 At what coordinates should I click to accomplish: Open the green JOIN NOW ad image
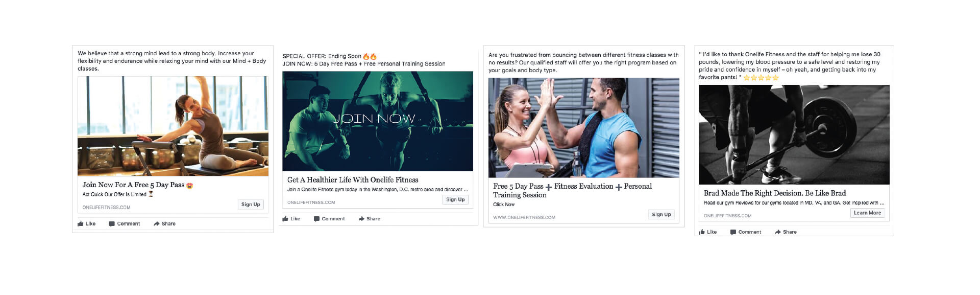pos(378,121)
